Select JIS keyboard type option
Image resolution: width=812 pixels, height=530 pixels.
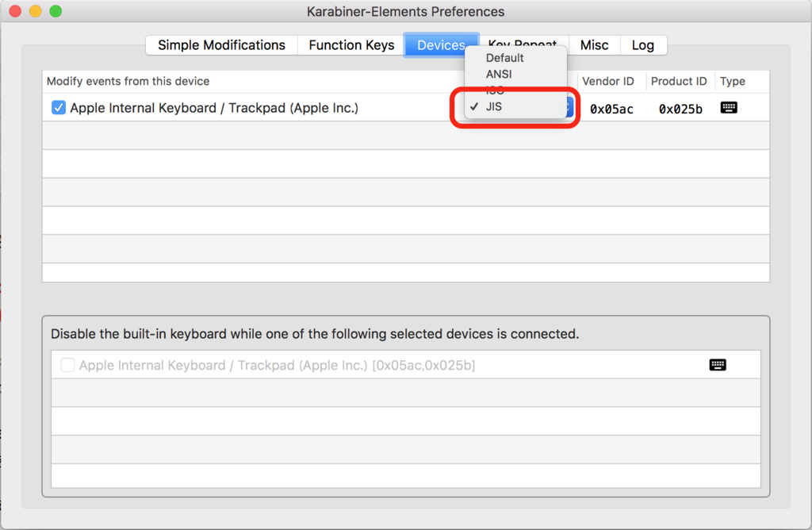pyautogui.click(x=515, y=106)
